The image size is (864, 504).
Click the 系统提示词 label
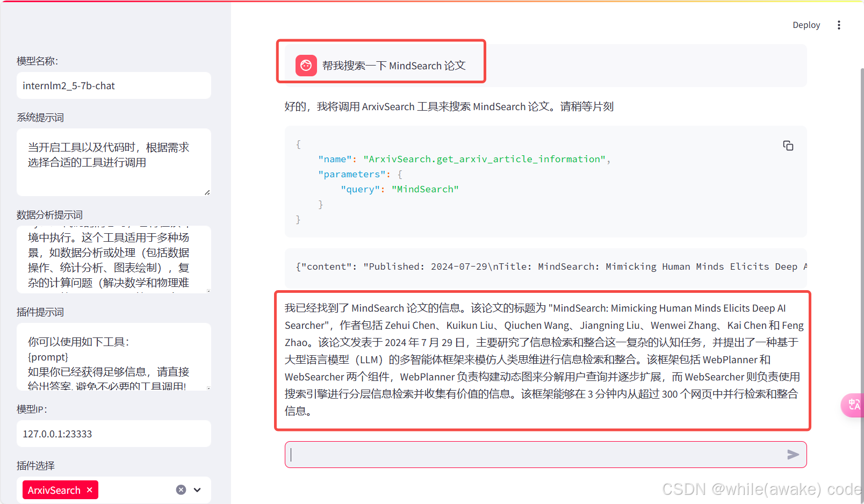point(40,117)
